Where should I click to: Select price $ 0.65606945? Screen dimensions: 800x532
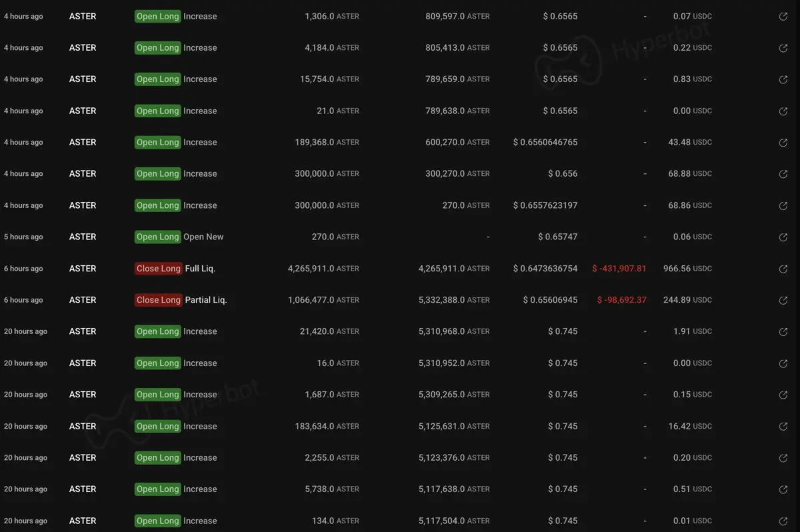pos(551,300)
